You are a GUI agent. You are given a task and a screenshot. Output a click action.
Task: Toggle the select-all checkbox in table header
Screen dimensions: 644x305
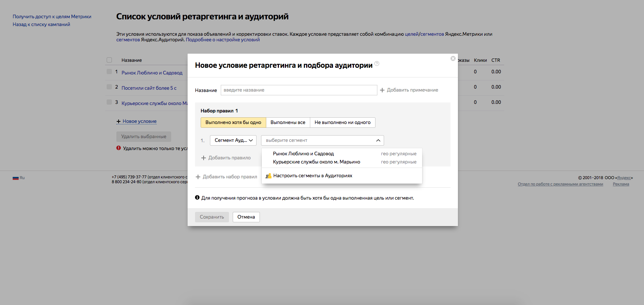[109, 60]
